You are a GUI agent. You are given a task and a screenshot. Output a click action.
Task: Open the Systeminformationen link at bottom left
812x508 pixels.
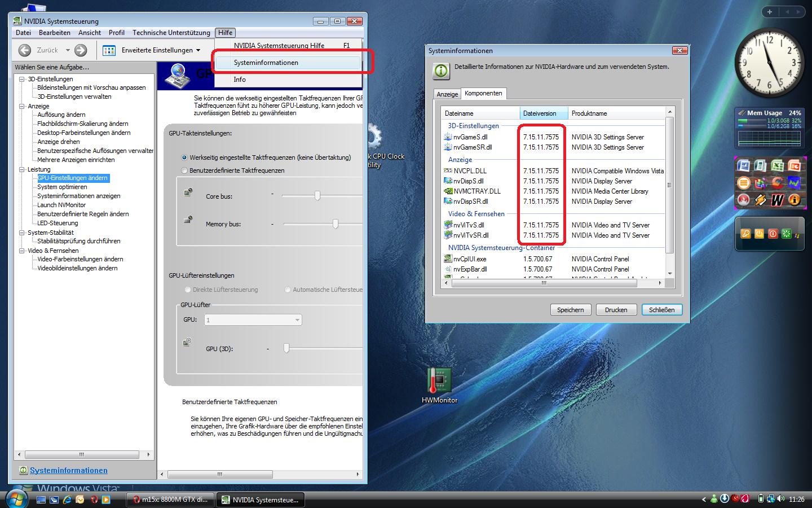69,470
